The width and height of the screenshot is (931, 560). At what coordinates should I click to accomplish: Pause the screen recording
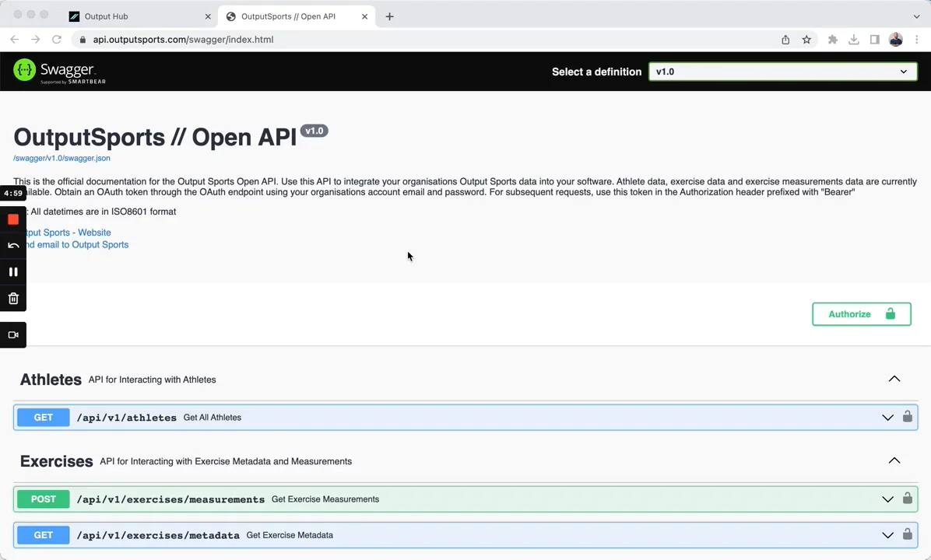pyautogui.click(x=13, y=271)
